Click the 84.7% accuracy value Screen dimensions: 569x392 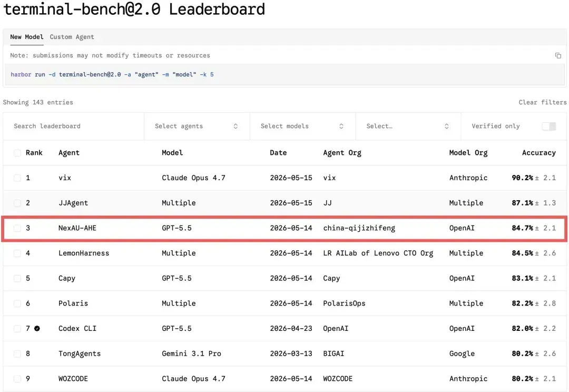[x=522, y=228]
